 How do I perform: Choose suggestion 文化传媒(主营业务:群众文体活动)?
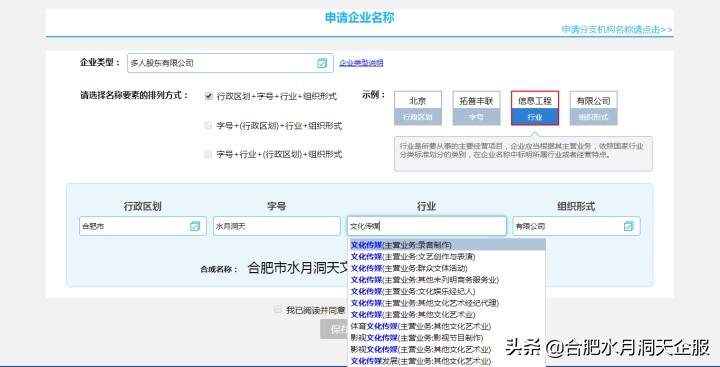coord(446,268)
